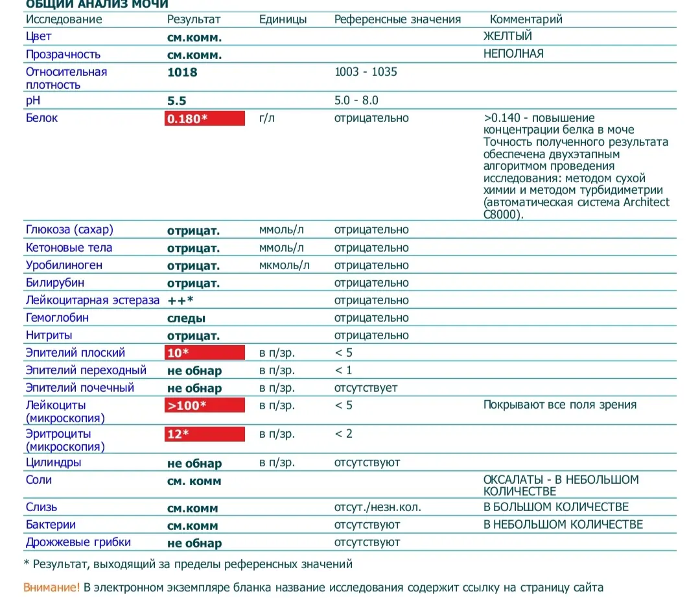700x598 pixels.
Task: Select the 'ОКСАЛАТЫ - В НЕБОЛЬШОМ КОЛИЧЕСТВЕ' comment
Action: point(561,485)
